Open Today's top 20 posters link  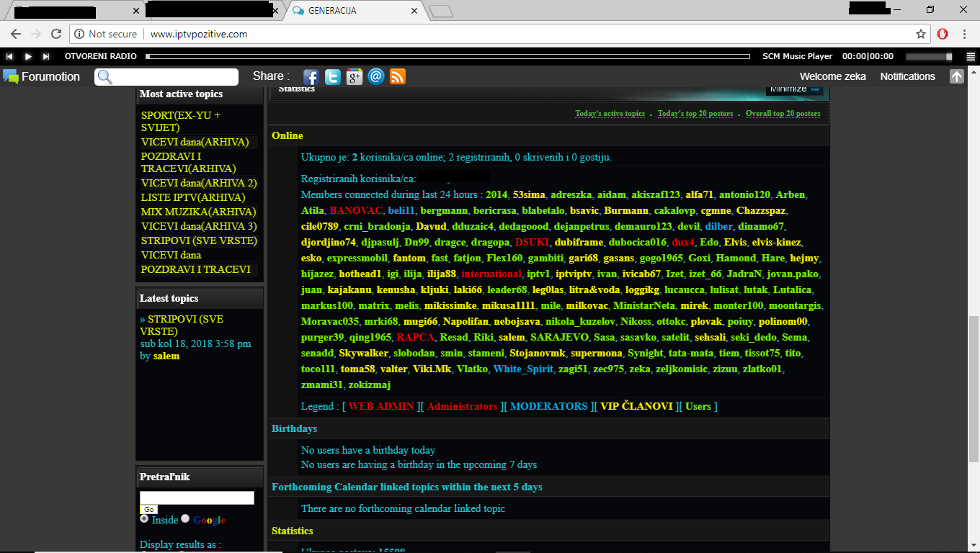coord(695,114)
